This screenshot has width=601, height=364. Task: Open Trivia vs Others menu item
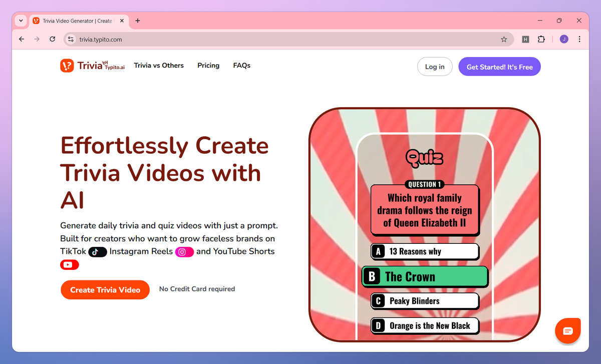click(159, 66)
